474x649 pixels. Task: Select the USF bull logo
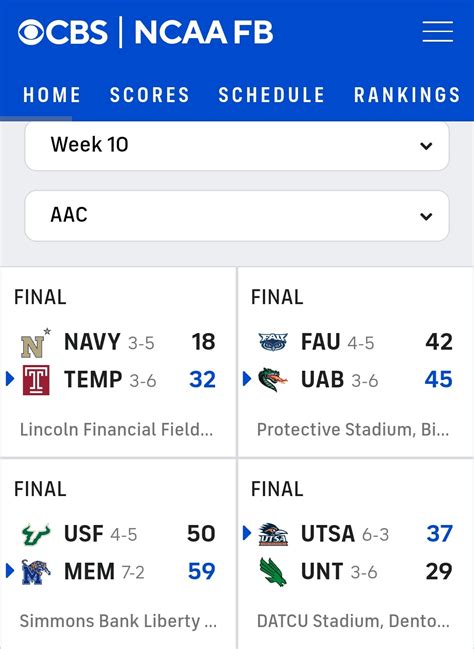tap(36, 534)
